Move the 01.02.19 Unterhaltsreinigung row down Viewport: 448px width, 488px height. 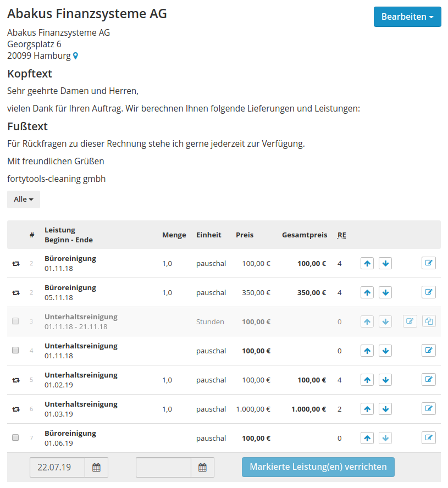385,380
